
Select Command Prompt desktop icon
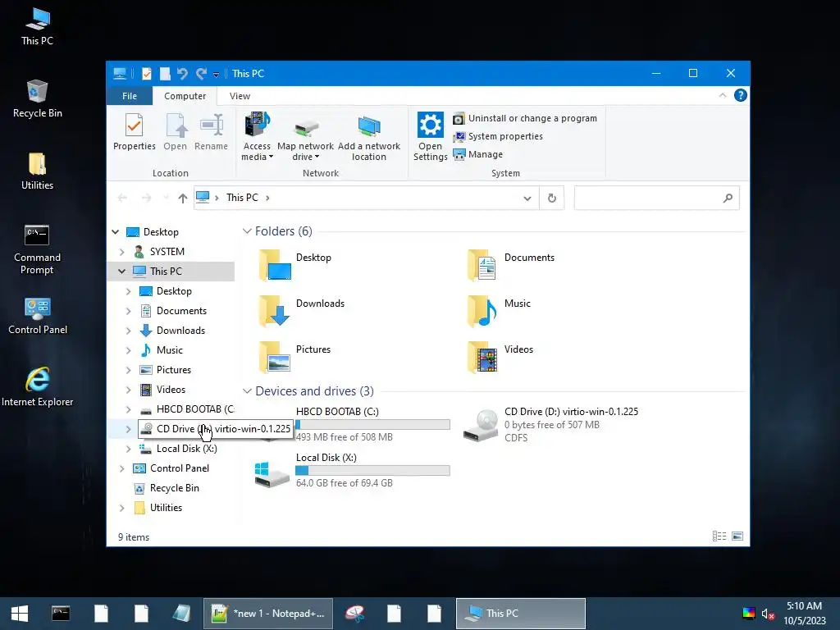point(37,249)
